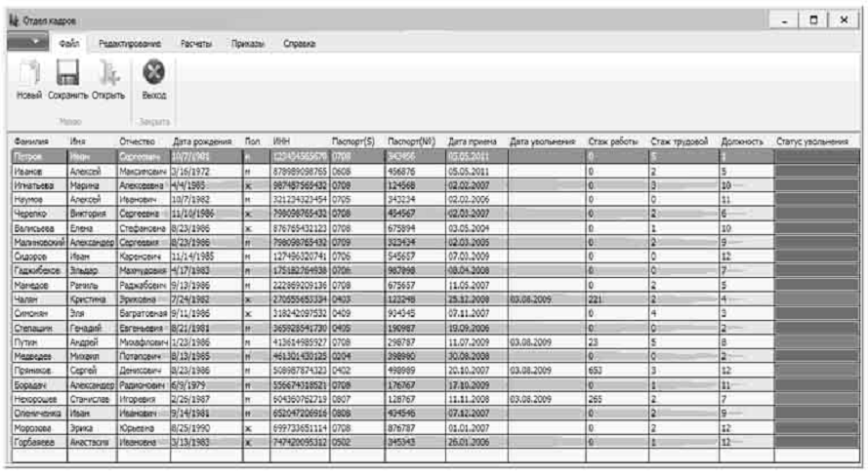Image resolution: width=868 pixels, height=476 pixels.
Task: Select the highlighted Петров row surname cell
Action: pyautogui.click(x=39, y=157)
